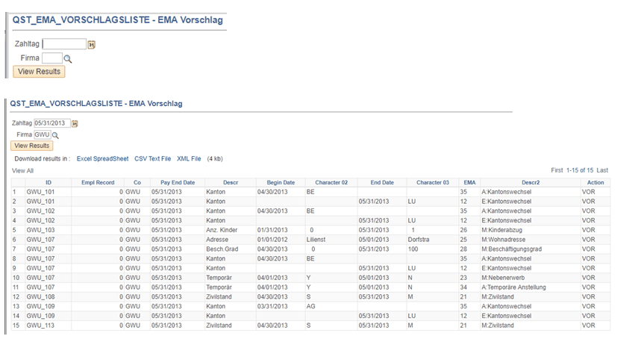Open calendar icon next to 05/31/2013 Zahltag
644x342 pixels.
click(x=75, y=123)
